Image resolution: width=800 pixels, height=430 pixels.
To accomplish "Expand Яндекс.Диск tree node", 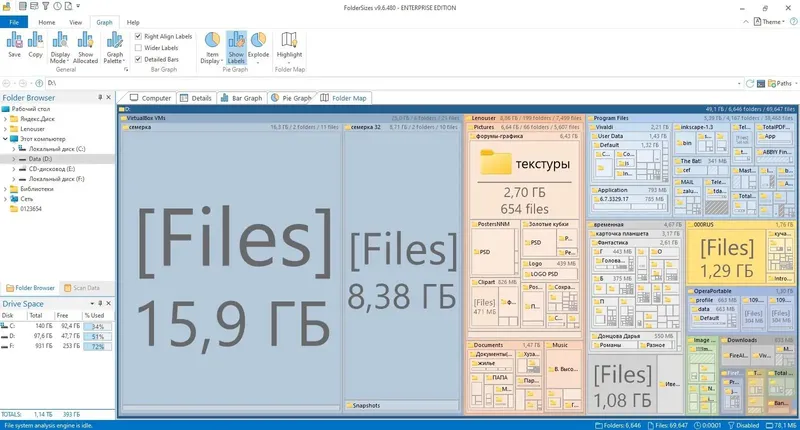I will click(x=6, y=119).
